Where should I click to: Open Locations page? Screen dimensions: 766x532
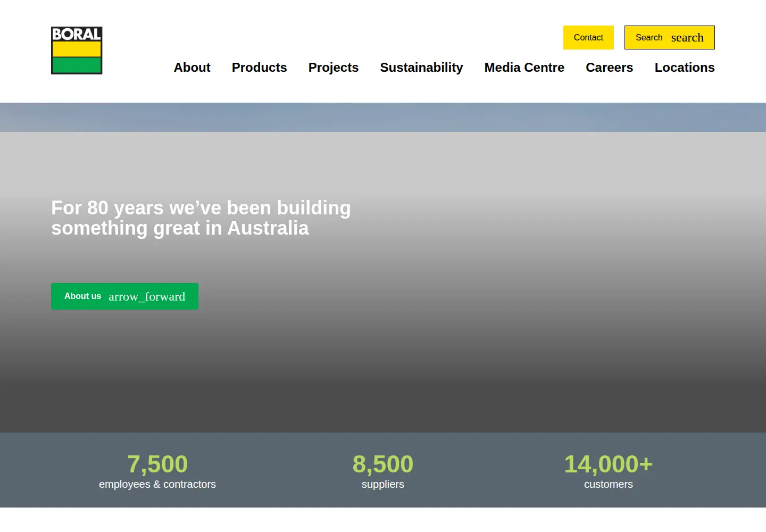685,68
